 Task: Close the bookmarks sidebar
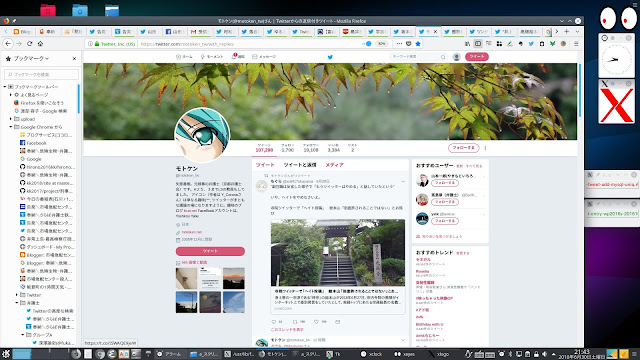click(x=74, y=58)
